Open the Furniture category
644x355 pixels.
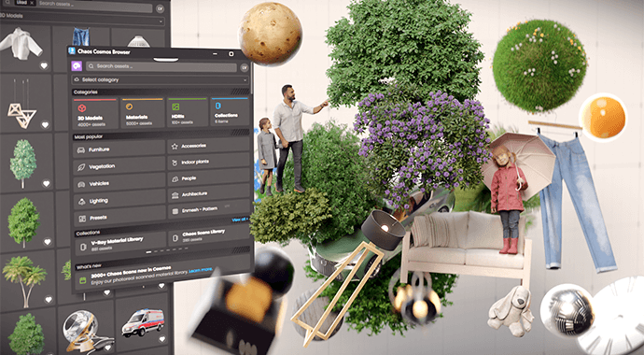point(119,149)
